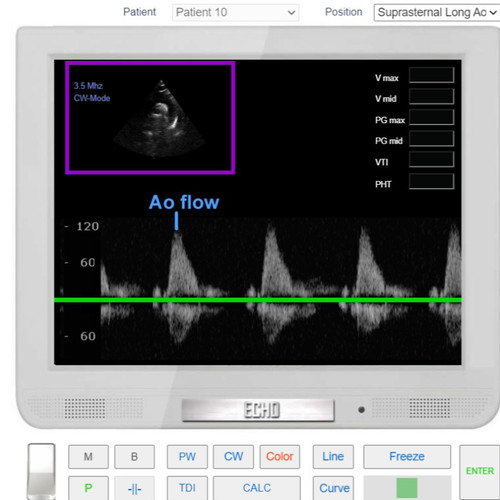Open the Suprasternal Long Ao position dropdown
500x500 pixels.
point(437,13)
